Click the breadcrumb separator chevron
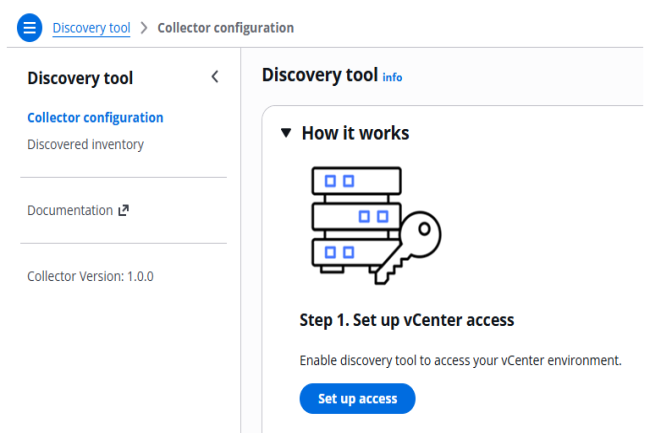Image resolution: width=650 pixels, height=433 pixels. coord(144,28)
